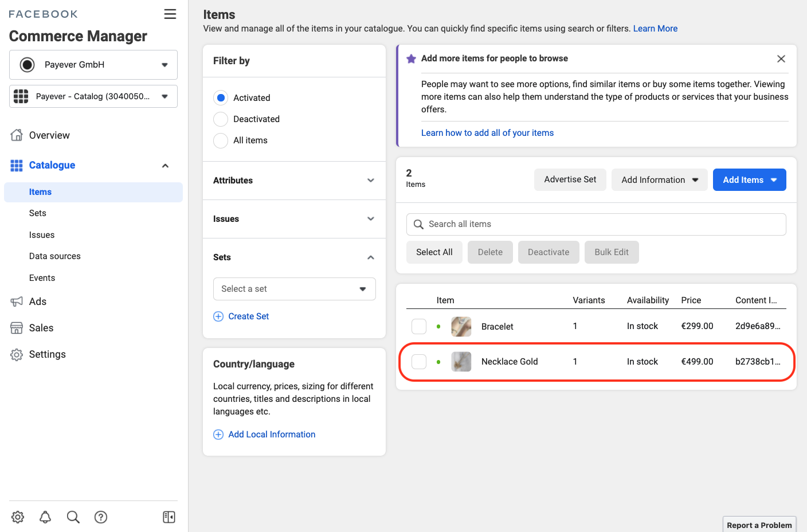This screenshot has height=532, width=807.
Task: Open Overview in the sidebar
Action: (49, 135)
